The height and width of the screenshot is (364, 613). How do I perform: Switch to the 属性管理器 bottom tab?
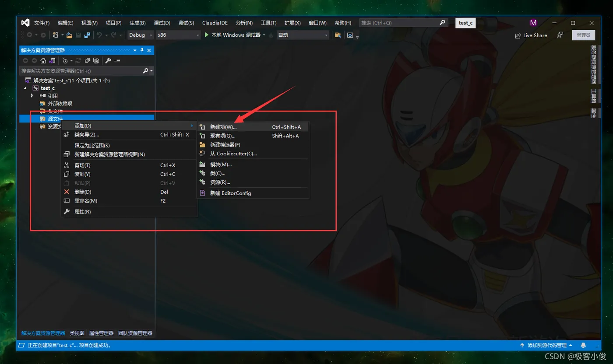coord(101,333)
